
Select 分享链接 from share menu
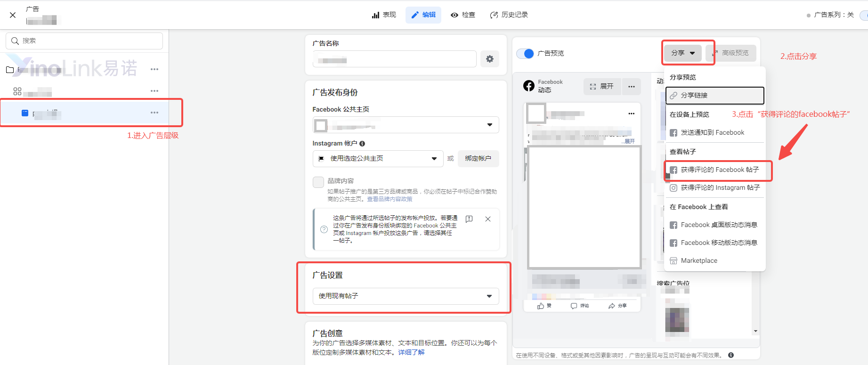pos(714,95)
